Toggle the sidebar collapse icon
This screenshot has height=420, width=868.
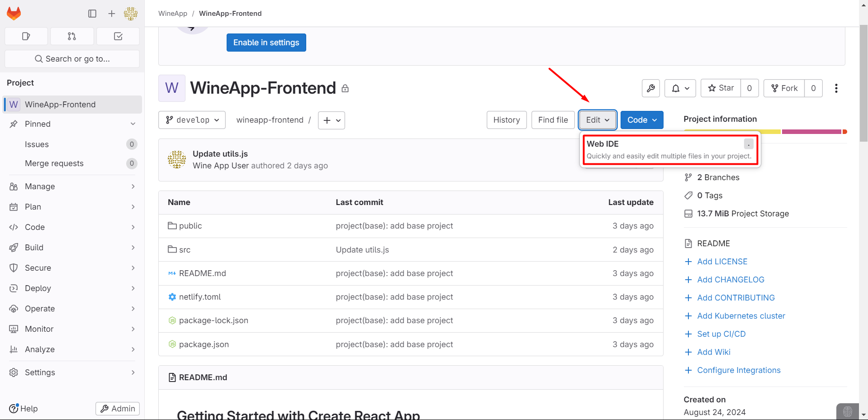(x=92, y=14)
